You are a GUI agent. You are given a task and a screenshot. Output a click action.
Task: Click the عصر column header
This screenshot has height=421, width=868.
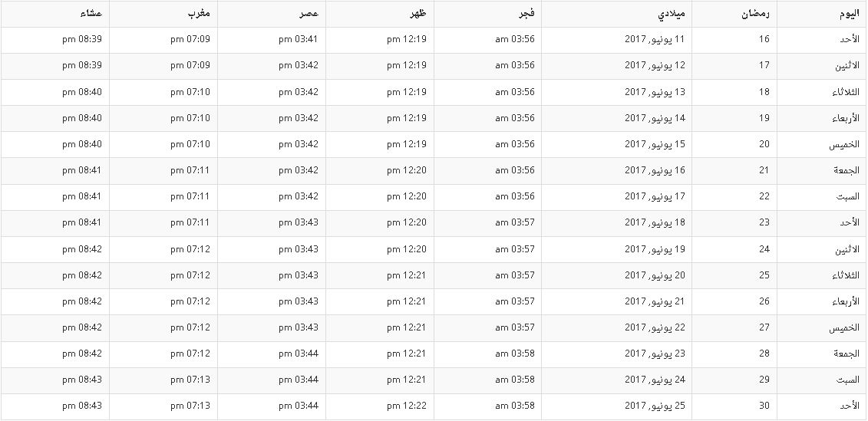(309, 14)
